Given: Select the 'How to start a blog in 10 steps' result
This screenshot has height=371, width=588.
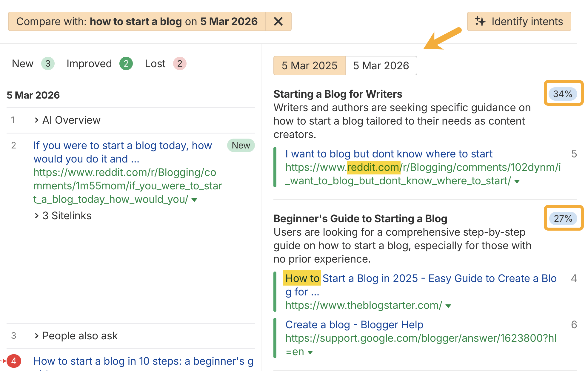Looking at the screenshot, I should pyautogui.click(x=143, y=361).
